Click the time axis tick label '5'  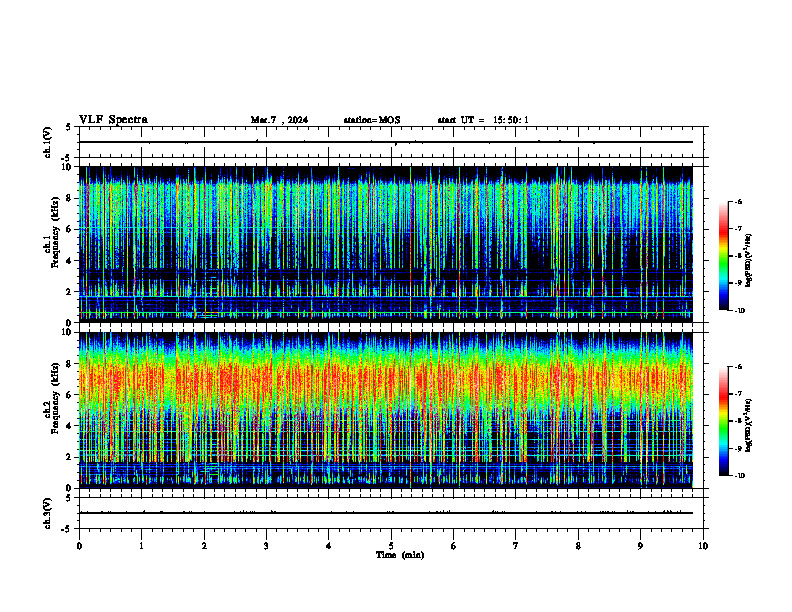[391, 546]
